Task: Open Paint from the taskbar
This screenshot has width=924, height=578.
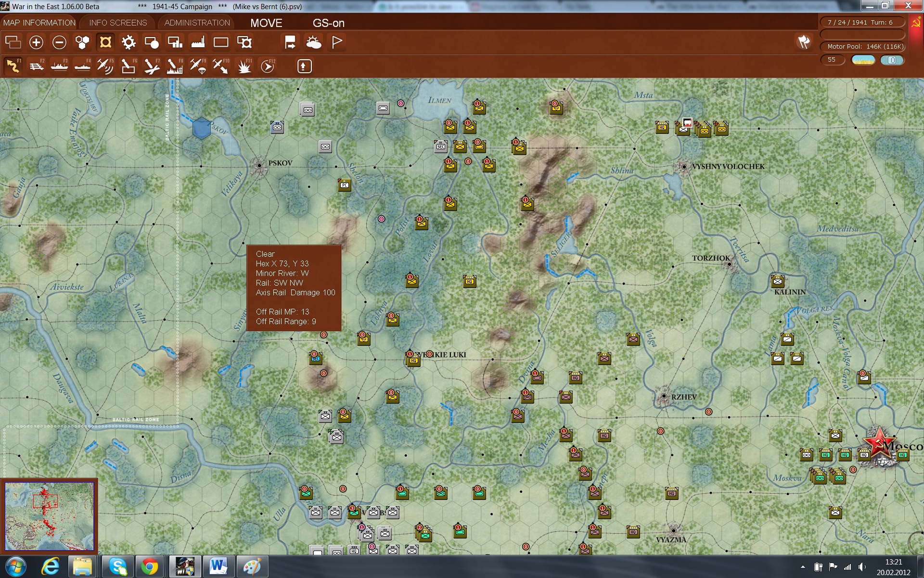Action: pos(252,567)
